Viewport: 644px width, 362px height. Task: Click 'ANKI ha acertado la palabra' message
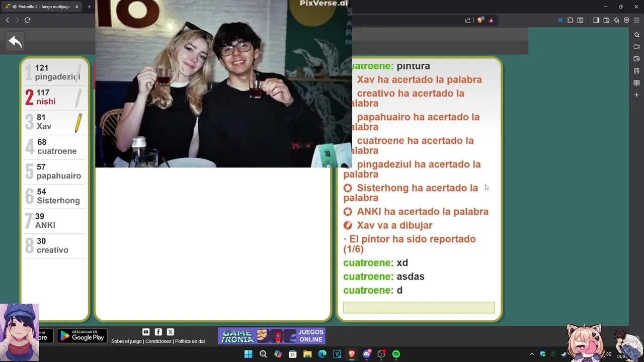(x=416, y=212)
